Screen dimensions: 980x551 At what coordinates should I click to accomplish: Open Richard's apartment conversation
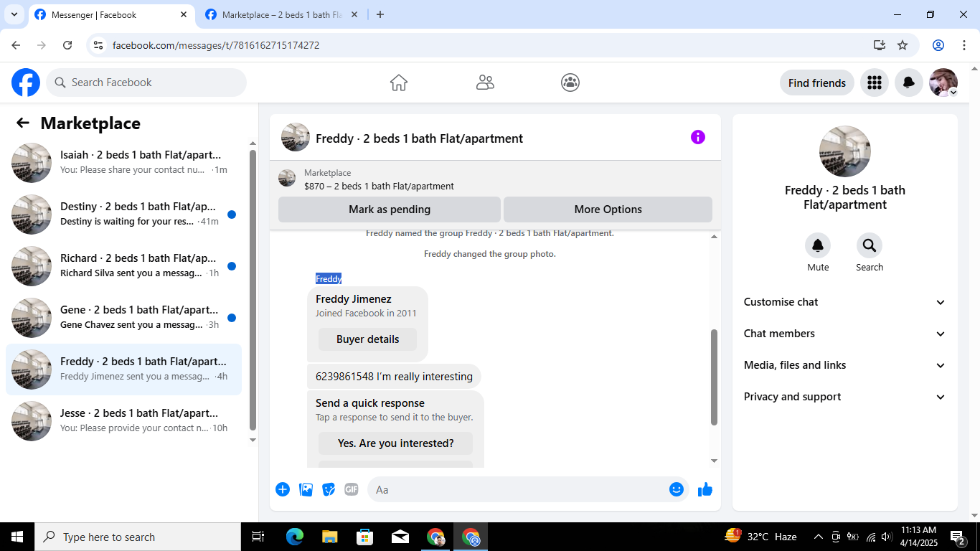tap(123, 266)
